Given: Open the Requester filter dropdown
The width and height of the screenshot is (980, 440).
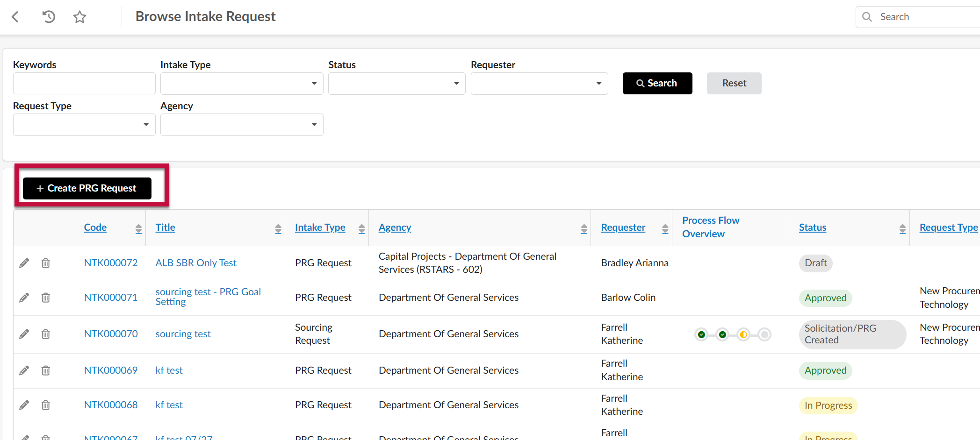Looking at the screenshot, I should (x=539, y=84).
